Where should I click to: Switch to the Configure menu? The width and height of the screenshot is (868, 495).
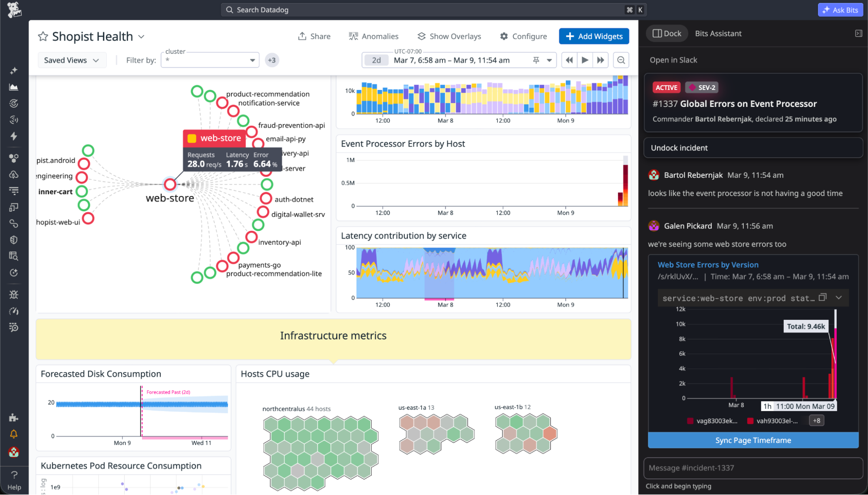coord(524,36)
